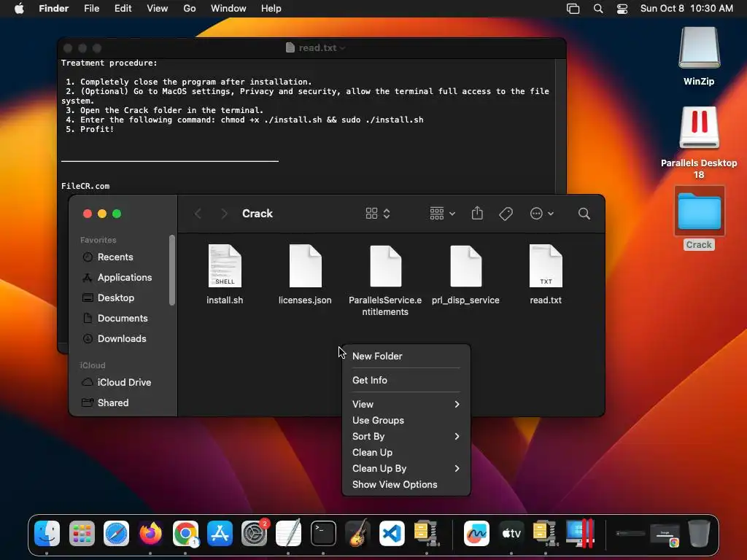Expand the Sort By submenu
747x560 pixels.
pos(406,436)
